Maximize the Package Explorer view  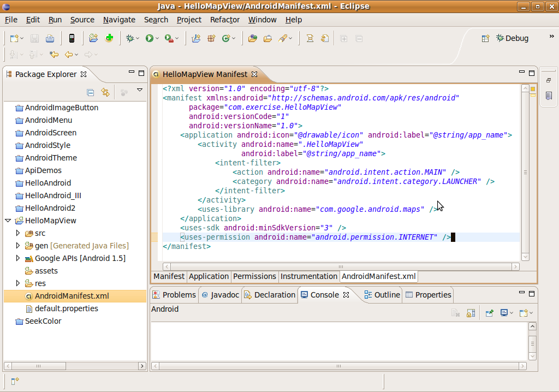pos(141,73)
